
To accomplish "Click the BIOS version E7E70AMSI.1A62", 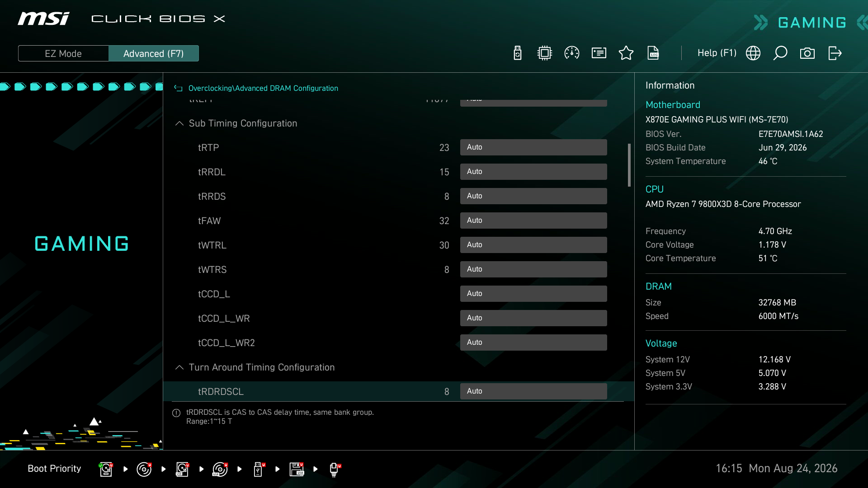I will (791, 134).
